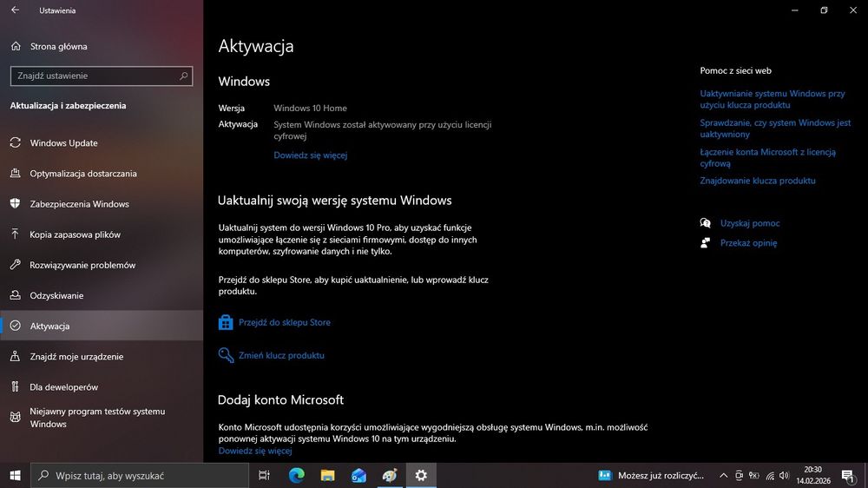Click the Uaktualnij swoją wersję systemu Windows heading
The height and width of the screenshot is (488, 868).
334,201
